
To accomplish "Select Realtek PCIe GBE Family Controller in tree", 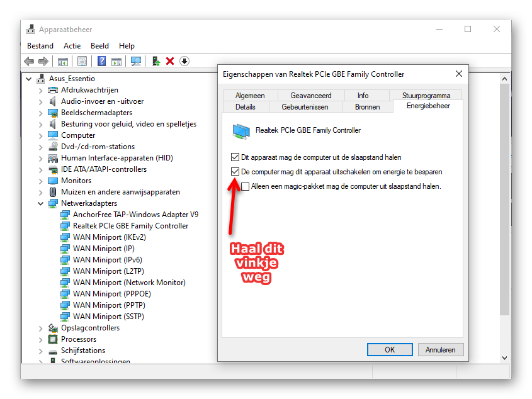I will pyautogui.click(x=130, y=226).
